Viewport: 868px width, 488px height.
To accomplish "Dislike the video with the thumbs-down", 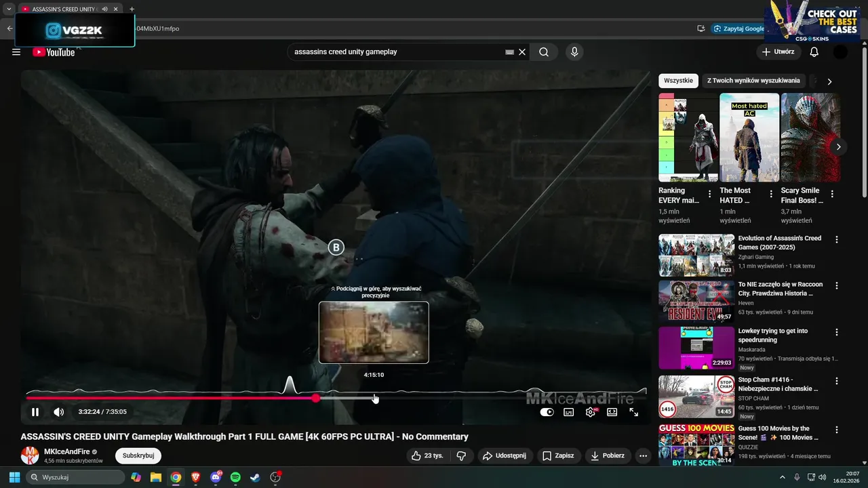I will 461,455.
